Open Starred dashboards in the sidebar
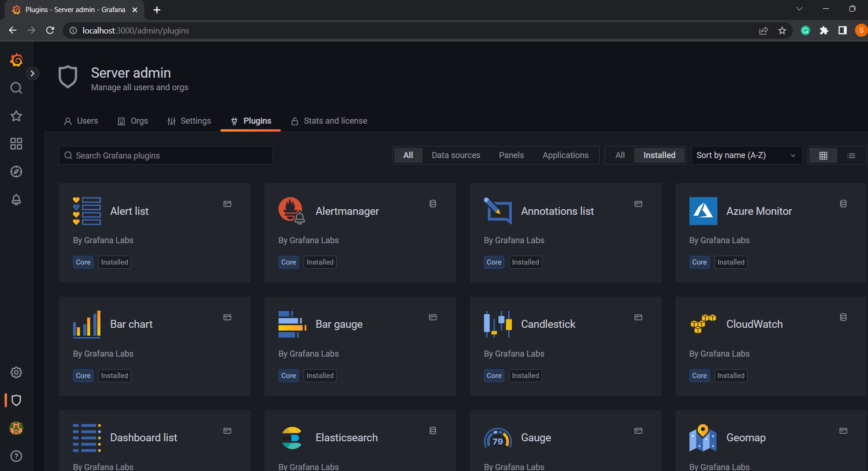Viewport: 868px width, 471px height. 16,116
